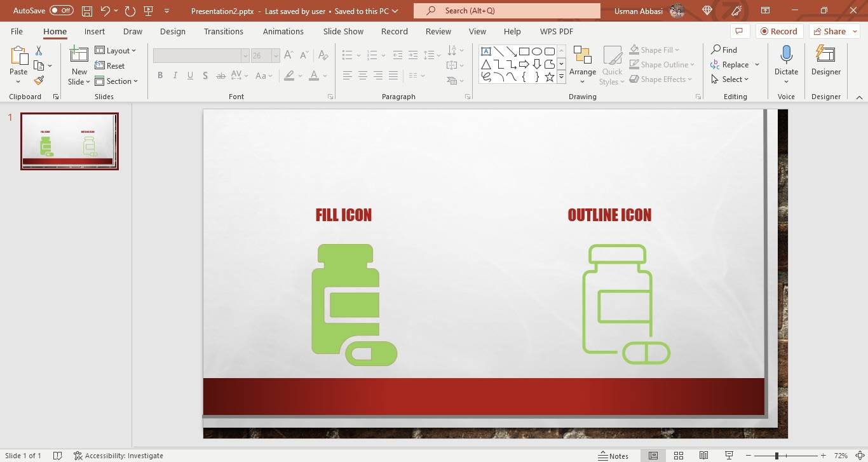The height and width of the screenshot is (462, 868).
Task: Click the Replace button
Action: tap(729, 65)
